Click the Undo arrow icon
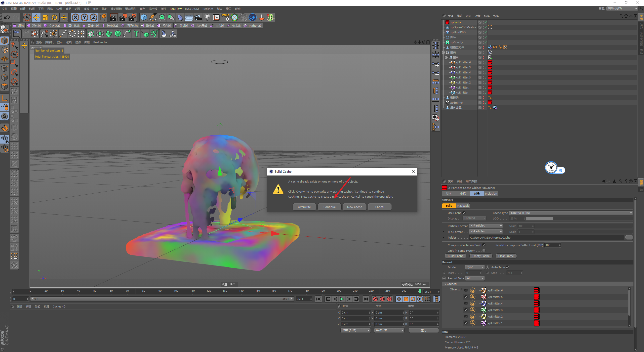Viewport: 644px width, 352px height. pos(7,17)
